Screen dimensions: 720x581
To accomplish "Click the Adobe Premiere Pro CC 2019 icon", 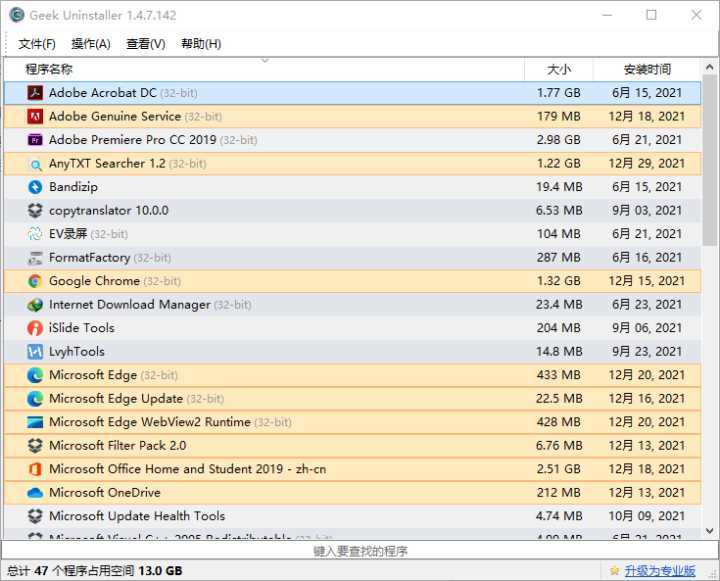I will pyautogui.click(x=35, y=140).
